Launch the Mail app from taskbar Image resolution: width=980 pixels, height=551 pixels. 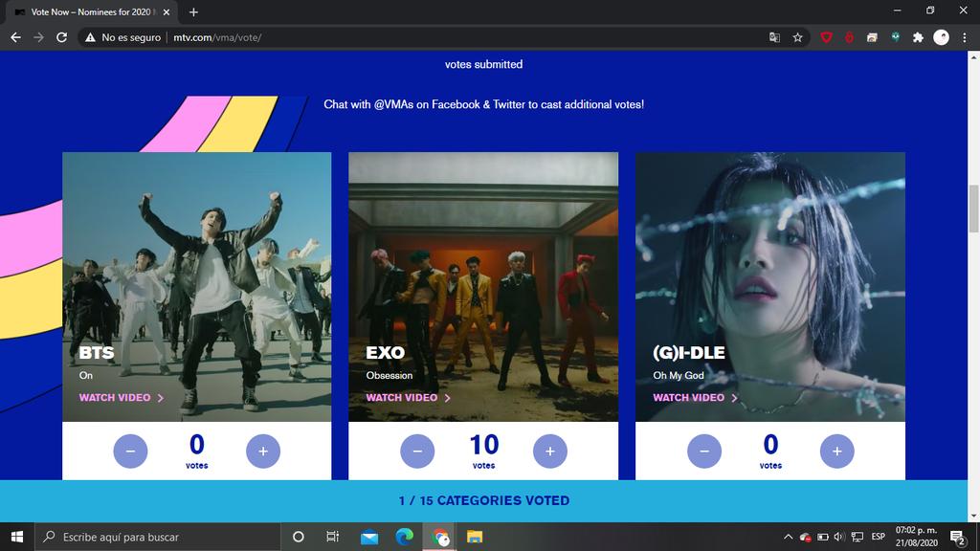(369, 537)
